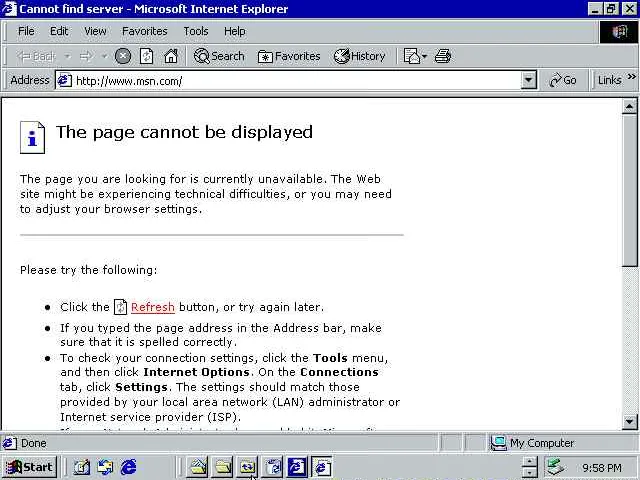Screen dimensions: 640x480
Task: Click the Print toolbar icon
Action: (x=443, y=56)
